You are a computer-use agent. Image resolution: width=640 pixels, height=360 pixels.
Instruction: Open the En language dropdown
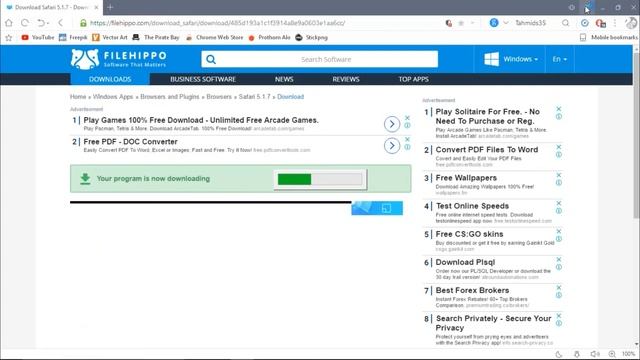tap(560, 59)
